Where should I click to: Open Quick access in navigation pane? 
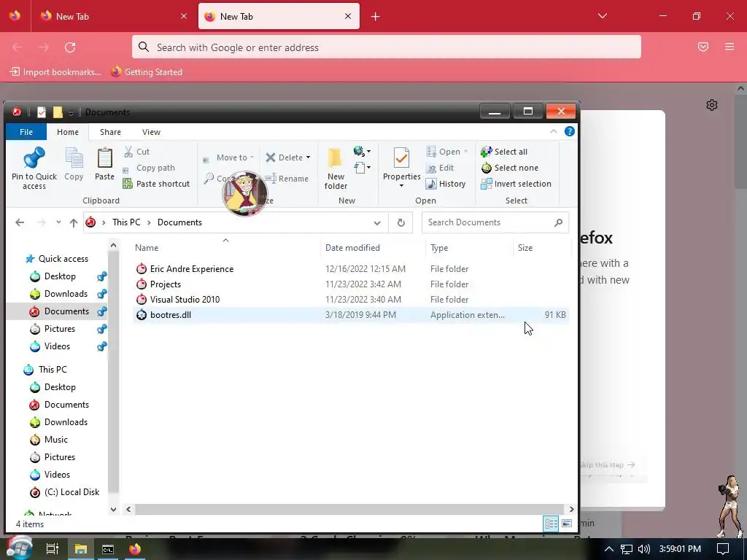pyautogui.click(x=63, y=259)
